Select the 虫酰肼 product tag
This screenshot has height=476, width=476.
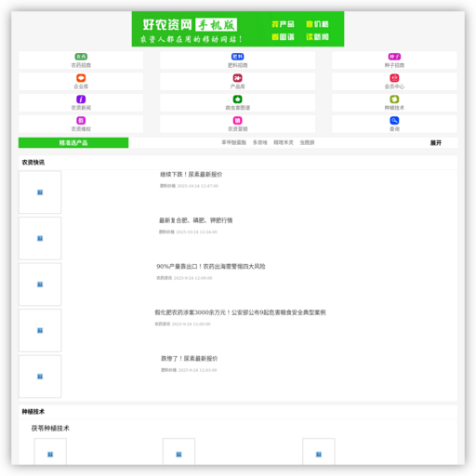tap(307, 142)
